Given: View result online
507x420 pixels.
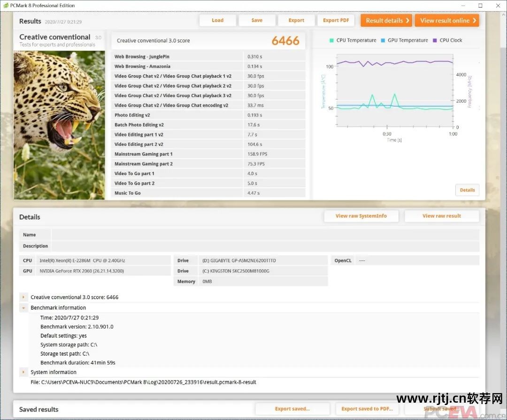Looking at the screenshot, I should 447,20.
